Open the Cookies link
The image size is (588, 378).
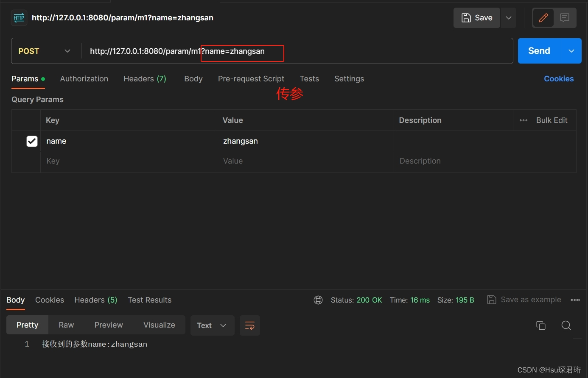click(559, 79)
